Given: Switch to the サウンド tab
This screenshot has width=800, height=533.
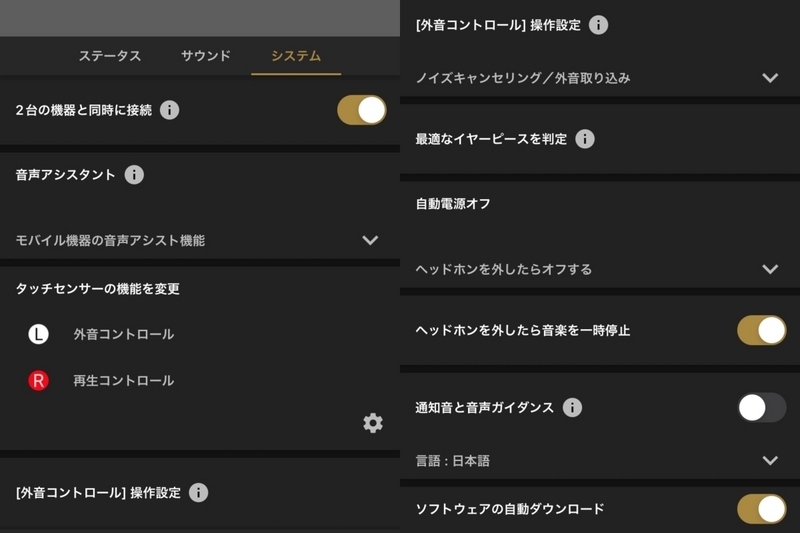Looking at the screenshot, I should point(206,56).
